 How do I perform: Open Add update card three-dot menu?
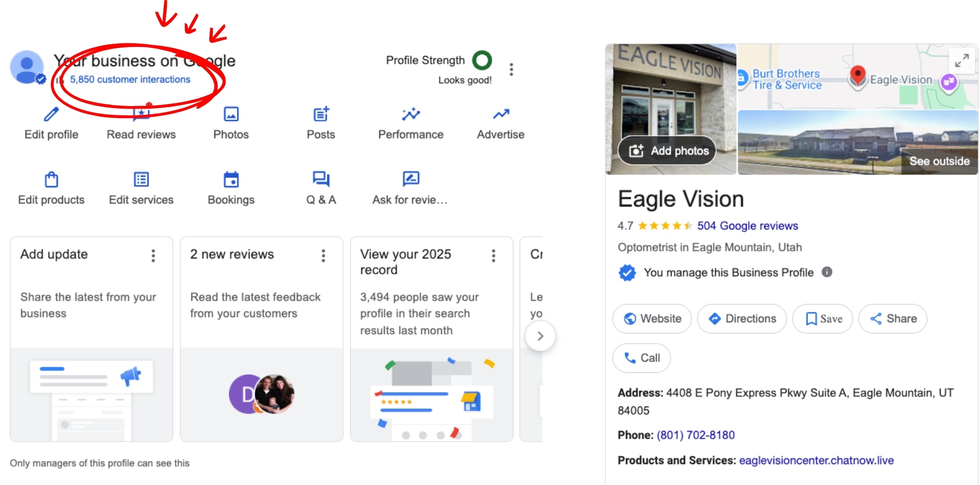[153, 256]
